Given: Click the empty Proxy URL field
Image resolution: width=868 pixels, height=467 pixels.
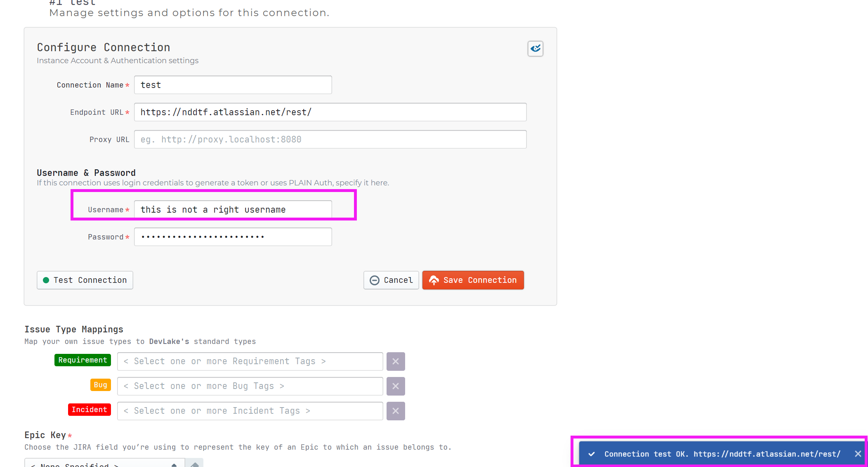Looking at the screenshot, I should 330,140.
